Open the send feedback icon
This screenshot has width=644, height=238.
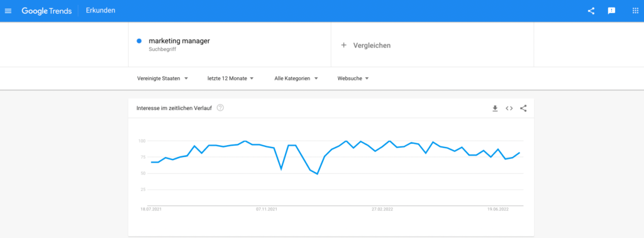click(x=611, y=11)
